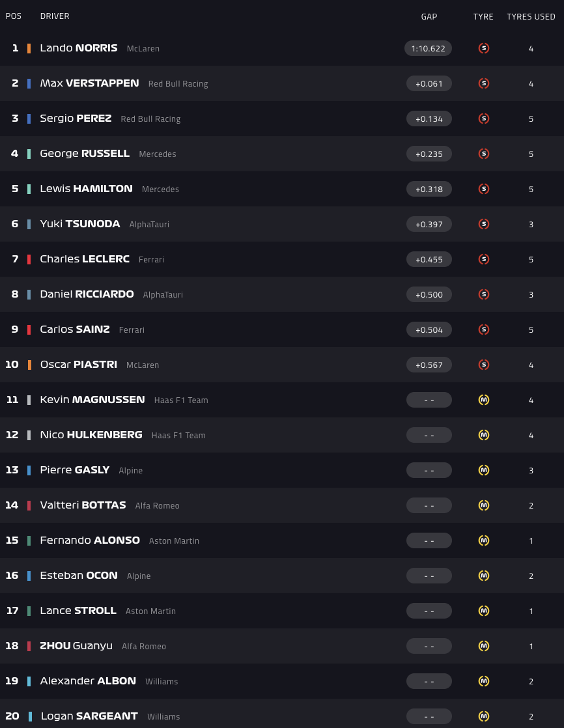Click the soft tyre icon beside Yuki Tsunoda
The width and height of the screenshot is (564, 728).
pos(483,224)
